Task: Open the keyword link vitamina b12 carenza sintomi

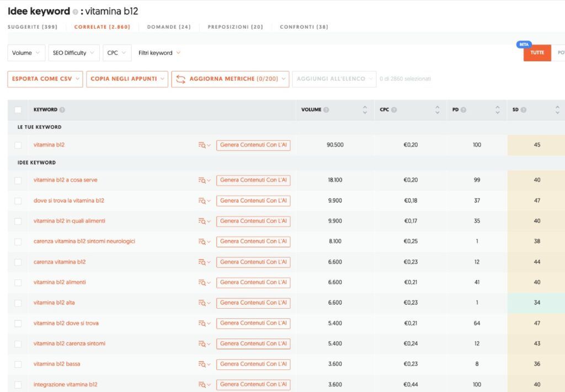Action: pyautogui.click(x=69, y=344)
